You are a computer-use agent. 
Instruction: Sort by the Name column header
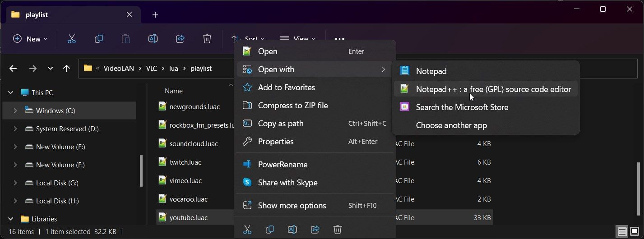click(x=174, y=91)
